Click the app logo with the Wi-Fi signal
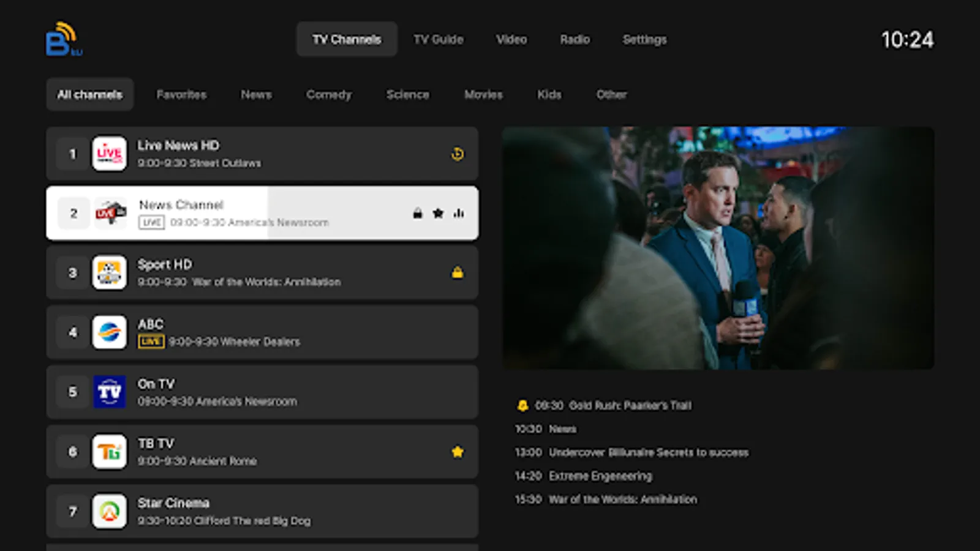 point(64,39)
